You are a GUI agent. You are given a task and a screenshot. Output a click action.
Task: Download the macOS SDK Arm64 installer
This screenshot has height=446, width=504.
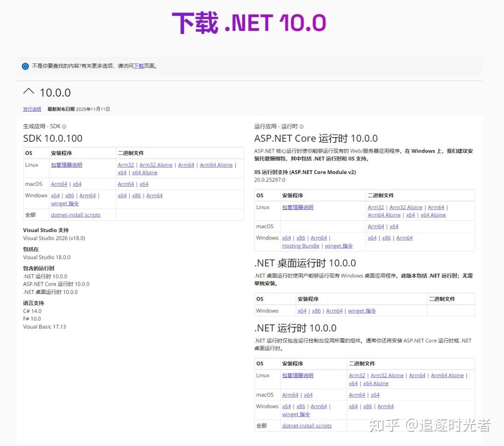click(59, 184)
